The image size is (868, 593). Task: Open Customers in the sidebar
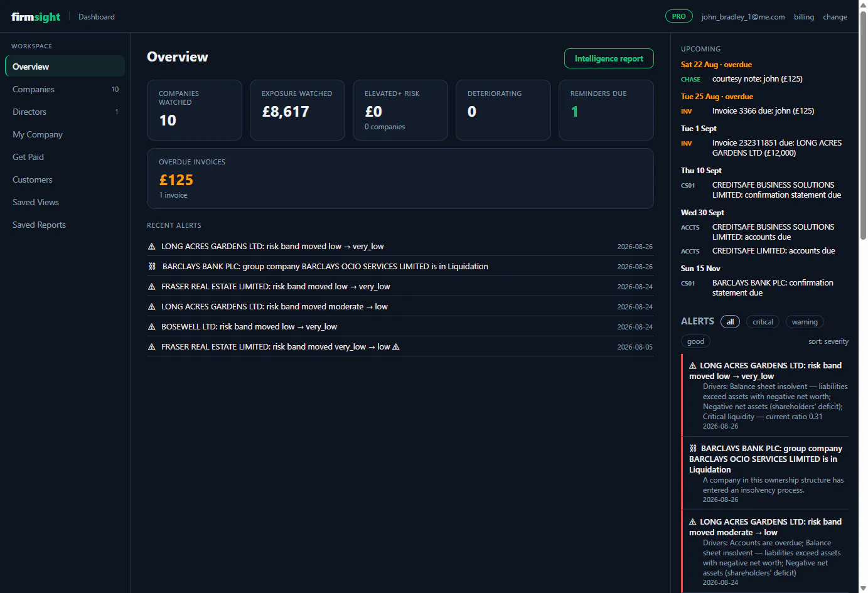click(x=65, y=179)
